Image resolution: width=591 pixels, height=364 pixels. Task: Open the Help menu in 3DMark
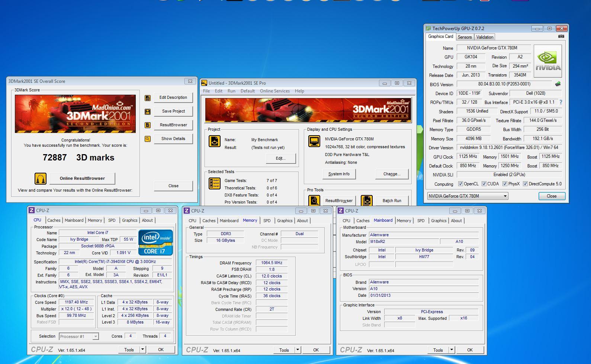point(299,91)
